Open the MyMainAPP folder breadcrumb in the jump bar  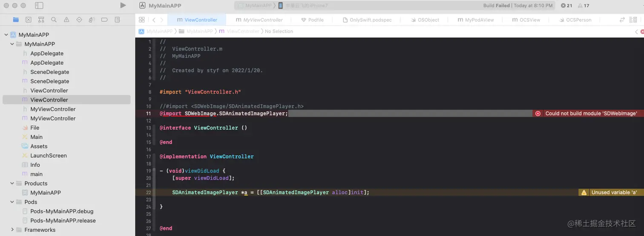coord(196,31)
